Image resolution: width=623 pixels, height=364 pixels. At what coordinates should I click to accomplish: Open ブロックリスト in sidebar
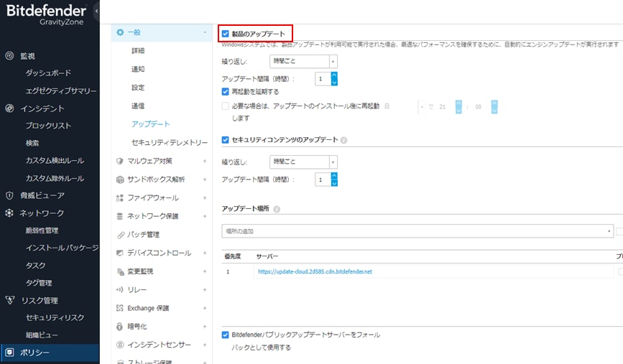pyautogui.click(x=48, y=126)
